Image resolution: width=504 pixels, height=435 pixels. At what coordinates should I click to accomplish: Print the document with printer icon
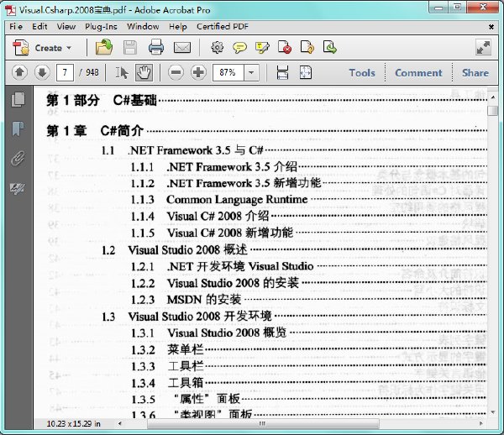point(156,48)
